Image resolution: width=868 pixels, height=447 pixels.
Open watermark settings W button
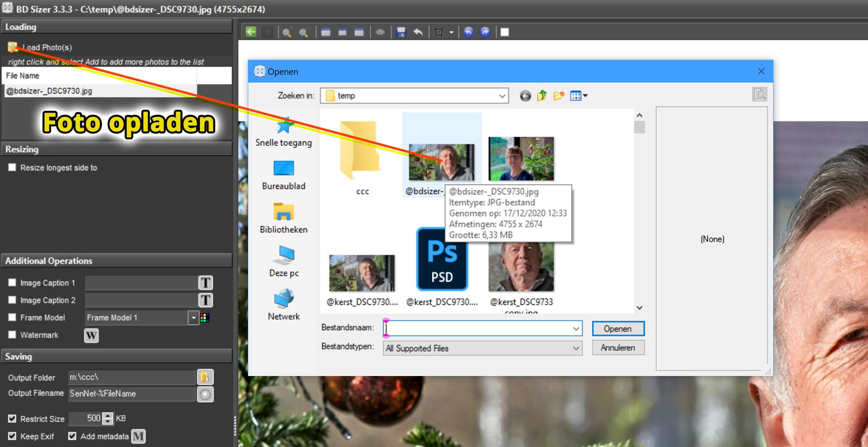[91, 335]
